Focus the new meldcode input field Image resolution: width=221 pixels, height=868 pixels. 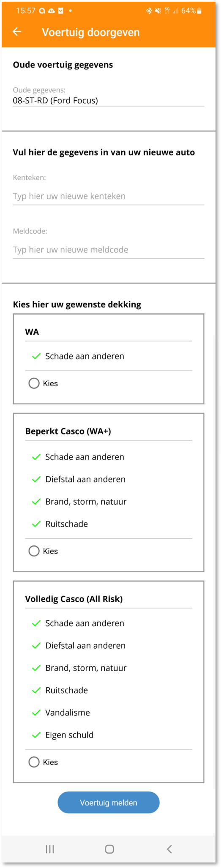coord(109,249)
